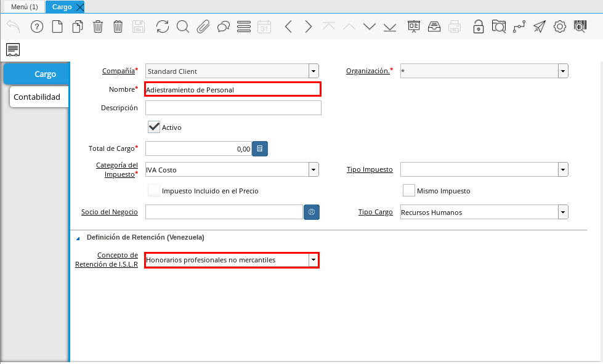Open the Report presentation board icon

pyautogui.click(x=414, y=26)
